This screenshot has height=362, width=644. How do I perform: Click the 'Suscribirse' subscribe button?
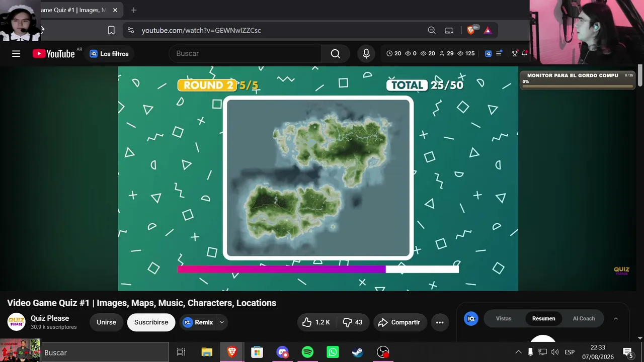[151, 322]
